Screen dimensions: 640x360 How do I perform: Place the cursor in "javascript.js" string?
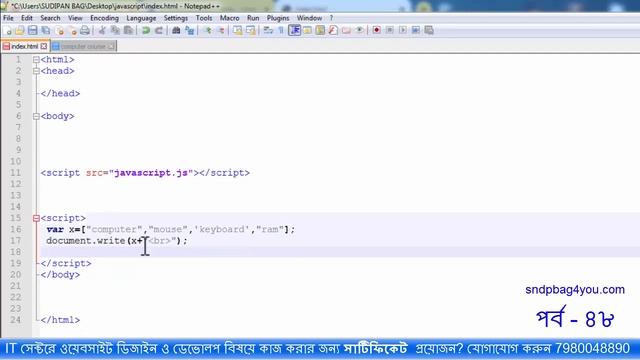(151, 173)
